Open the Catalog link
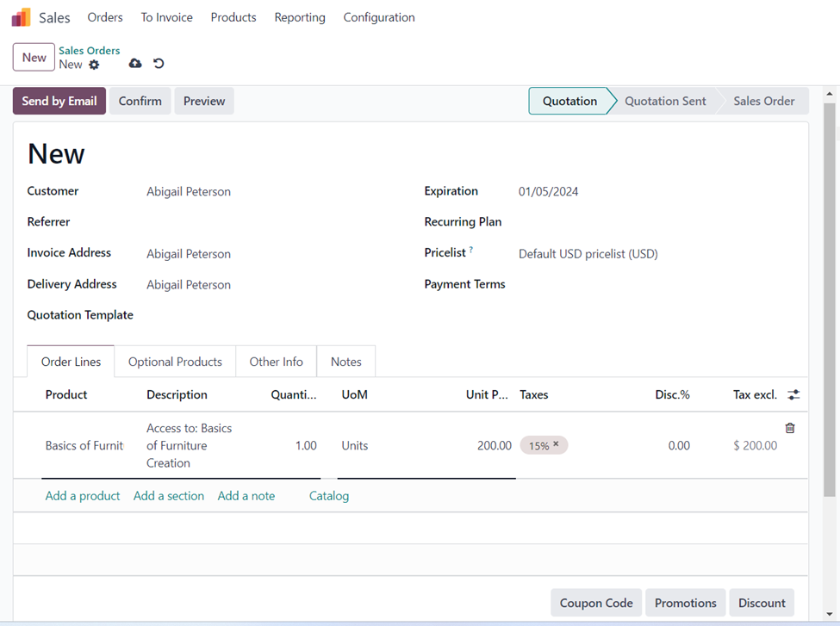Image resolution: width=840 pixels, height=626 pixels. tap(329, 496)
